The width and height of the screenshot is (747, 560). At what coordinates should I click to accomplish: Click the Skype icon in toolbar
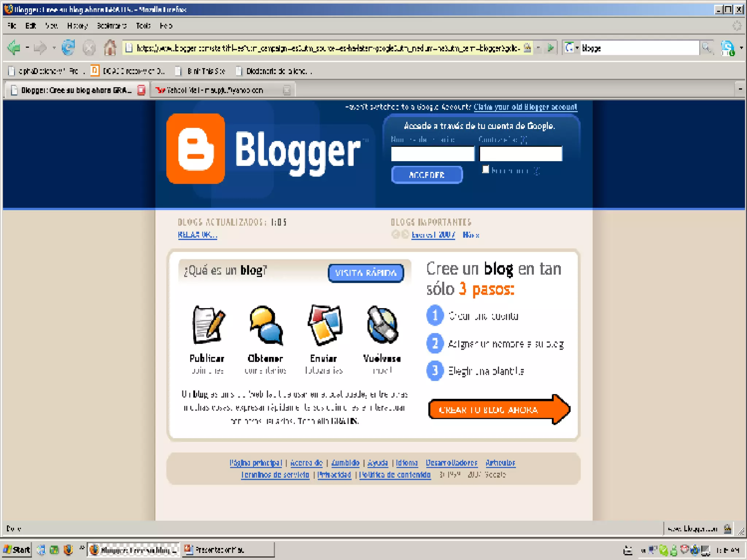point(727,48)
